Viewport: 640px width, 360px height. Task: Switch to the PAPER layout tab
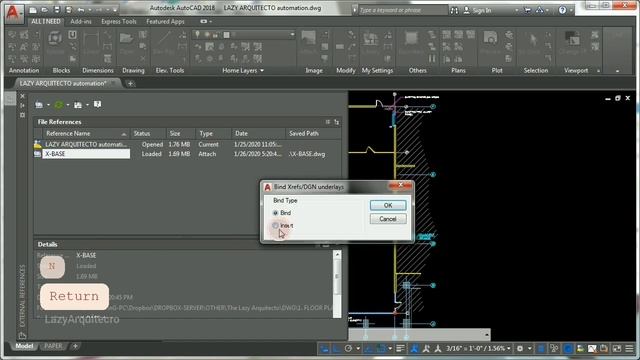coord(53,346)
